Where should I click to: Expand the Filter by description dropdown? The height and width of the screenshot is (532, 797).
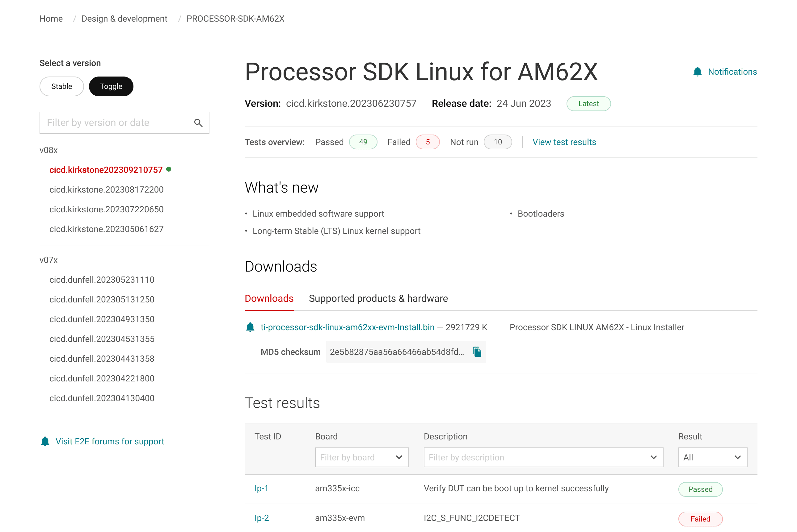[x=543, y=457]
